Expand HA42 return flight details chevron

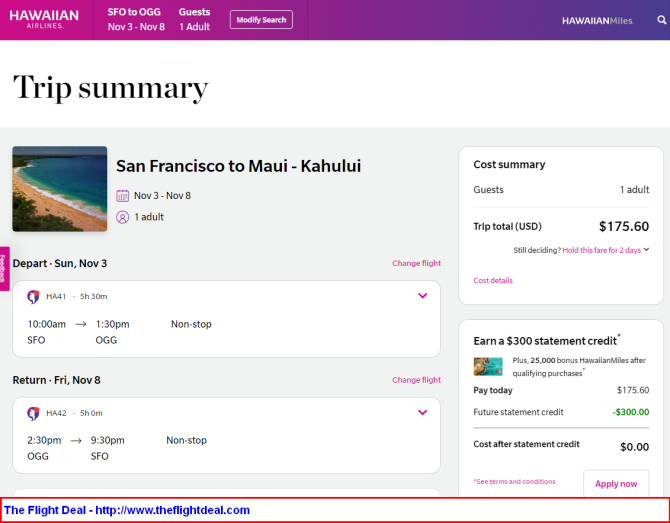pyautogui.click(x=422, y=412)
